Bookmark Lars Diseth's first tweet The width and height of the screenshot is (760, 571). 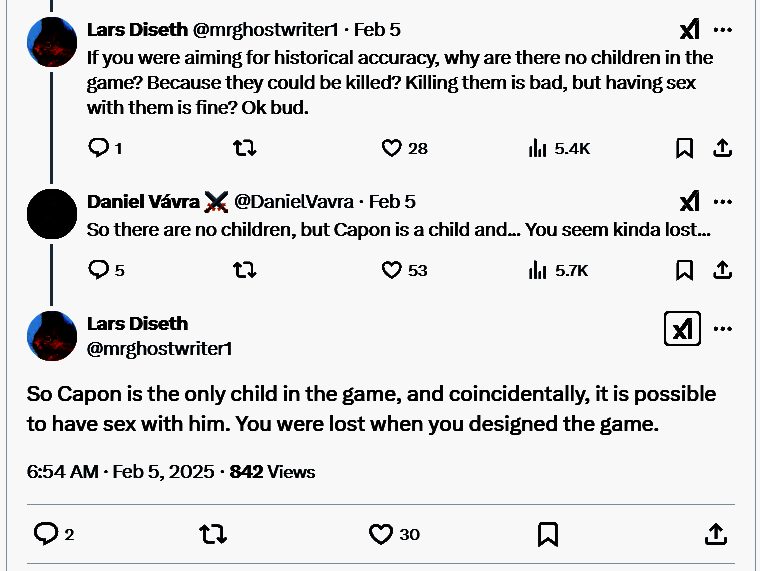[684, 148]
